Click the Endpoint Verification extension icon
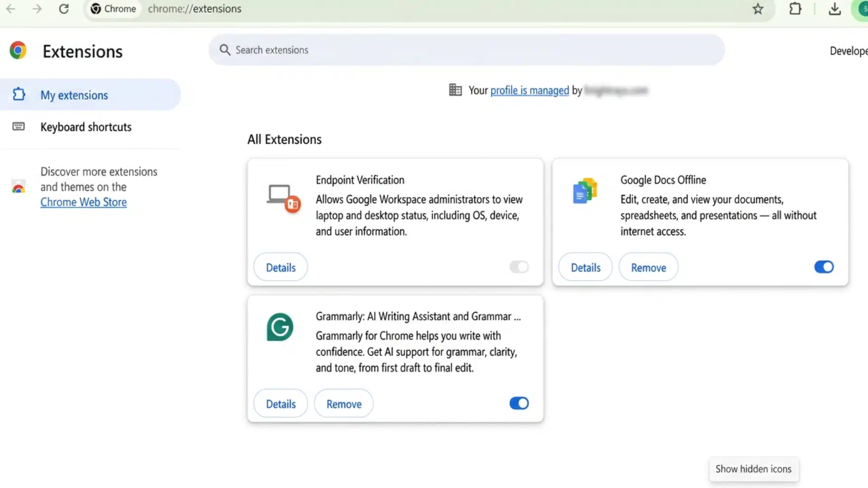Viewport: 868px width, 488px height. click(283, 198)
